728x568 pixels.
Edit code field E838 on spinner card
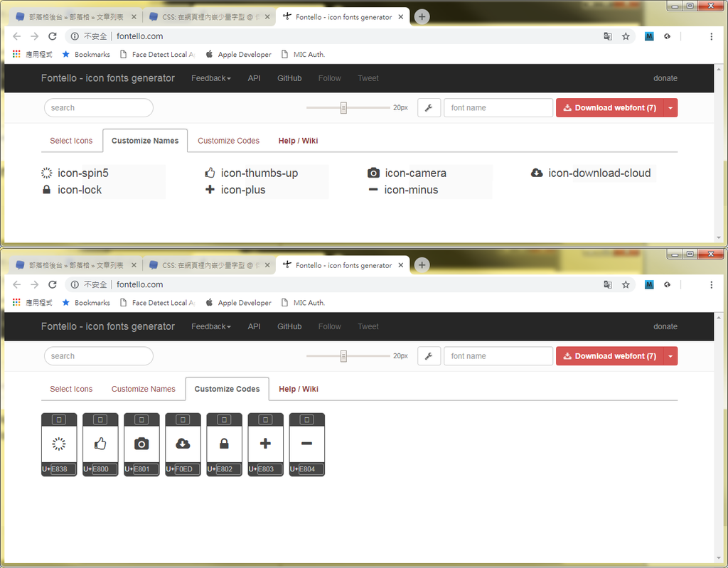[63, 469]
